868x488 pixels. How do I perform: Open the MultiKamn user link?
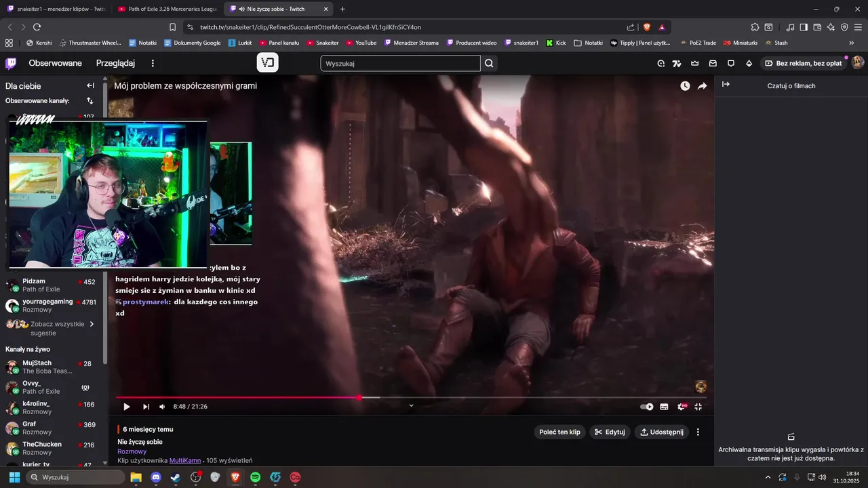184,460
